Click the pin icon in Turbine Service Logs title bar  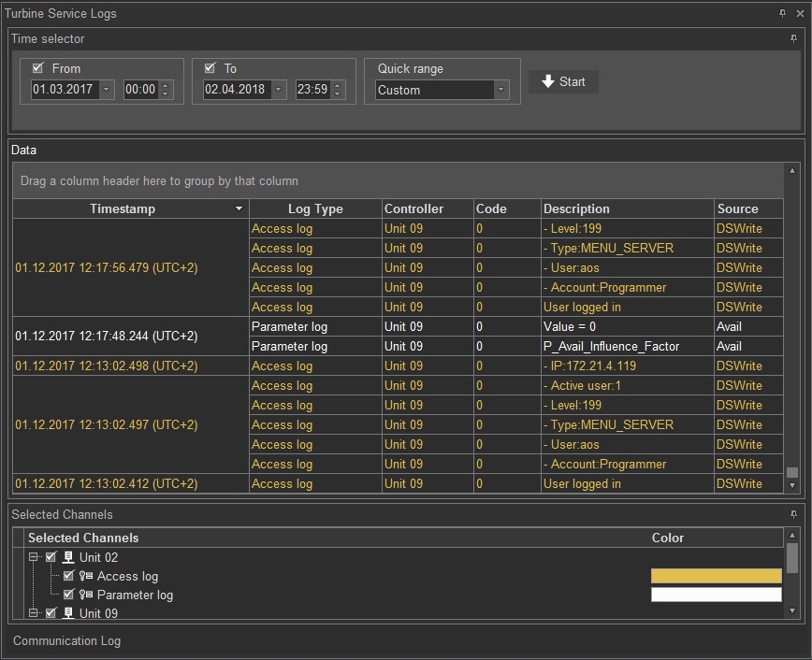[783, 14]
